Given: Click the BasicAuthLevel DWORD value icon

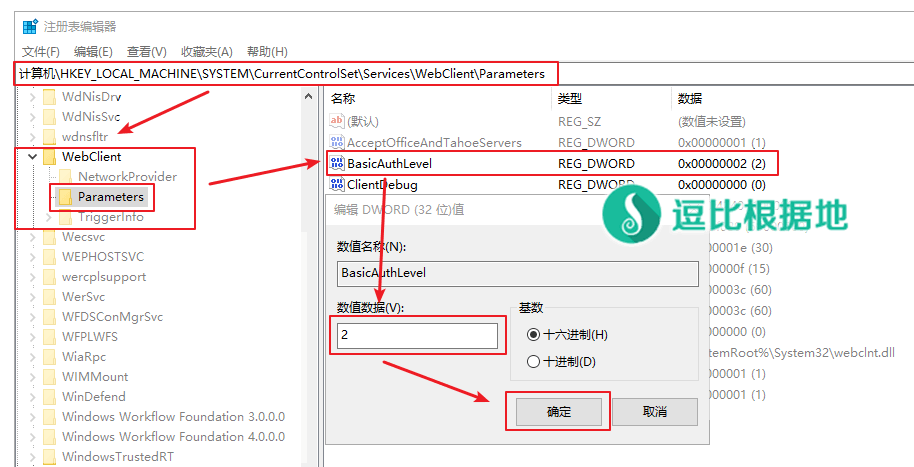Looking at the screenshot, I should [336, 163].
